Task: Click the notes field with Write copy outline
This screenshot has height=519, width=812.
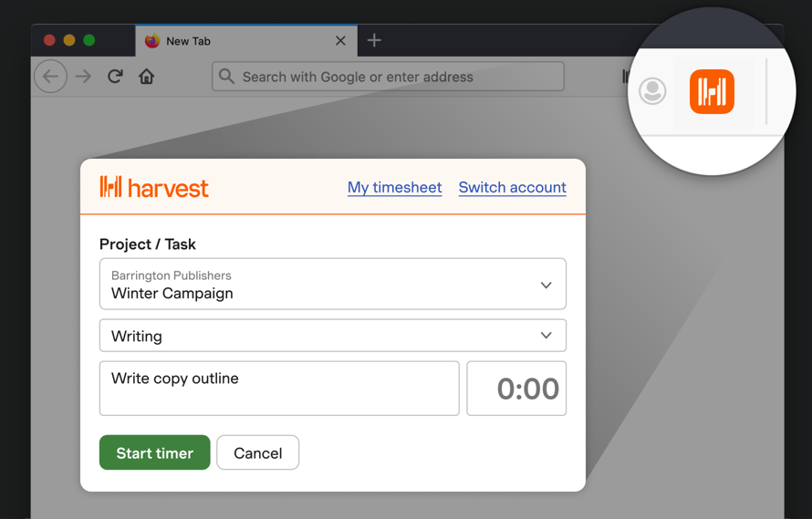Action: click(279, 389)
